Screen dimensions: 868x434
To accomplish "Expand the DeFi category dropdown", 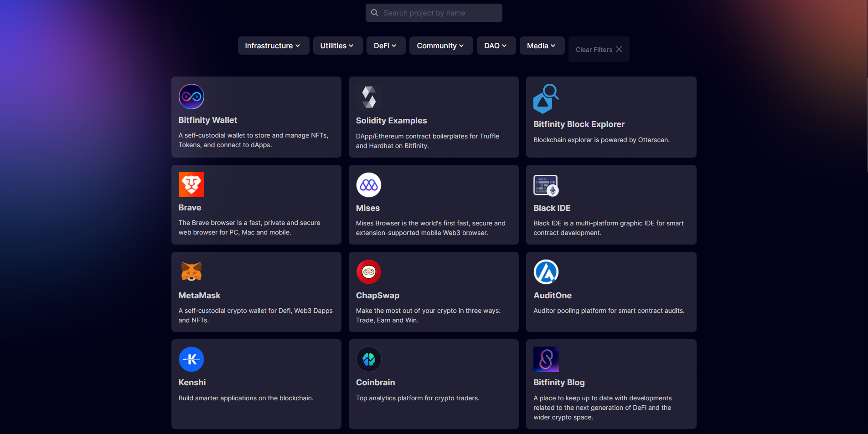I will point(385,46).
